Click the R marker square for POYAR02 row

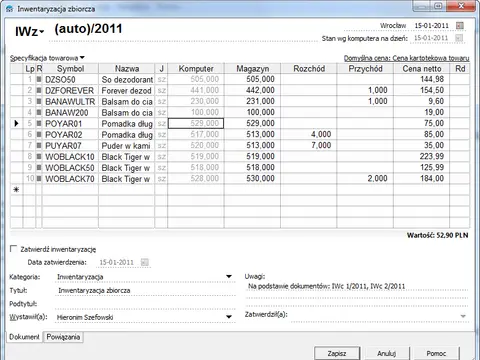coord(39,134)
